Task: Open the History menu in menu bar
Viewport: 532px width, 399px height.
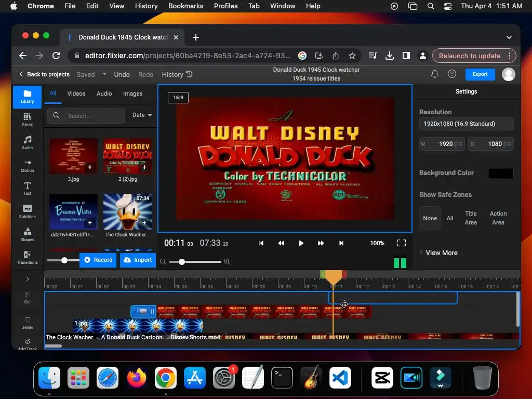Action: coord(146,6)
